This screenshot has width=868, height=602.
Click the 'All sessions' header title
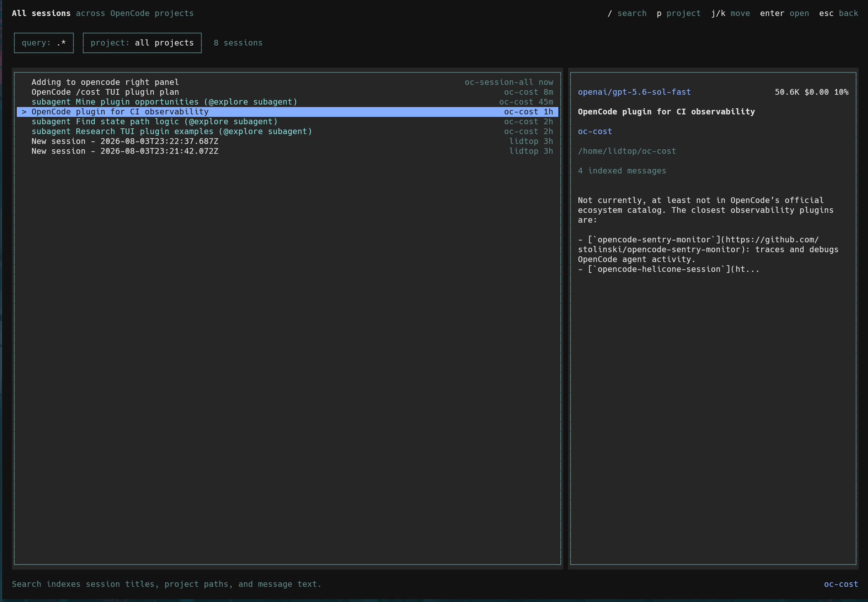[41, 14]
